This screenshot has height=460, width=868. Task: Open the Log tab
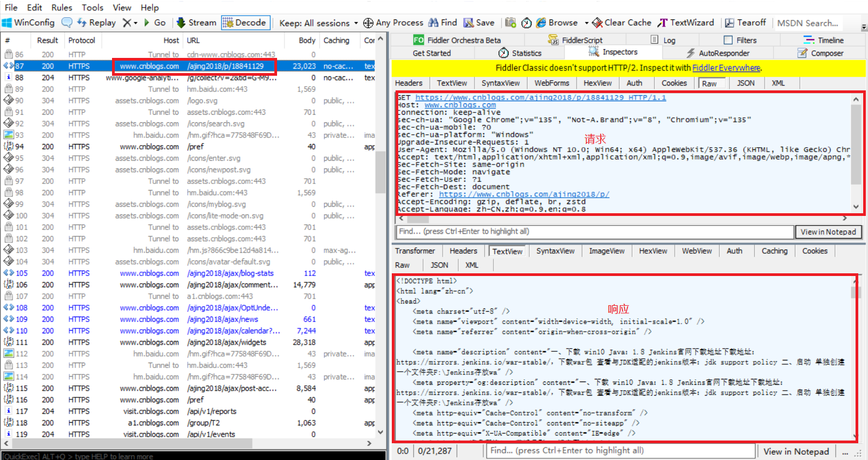(x=663, y=40)
